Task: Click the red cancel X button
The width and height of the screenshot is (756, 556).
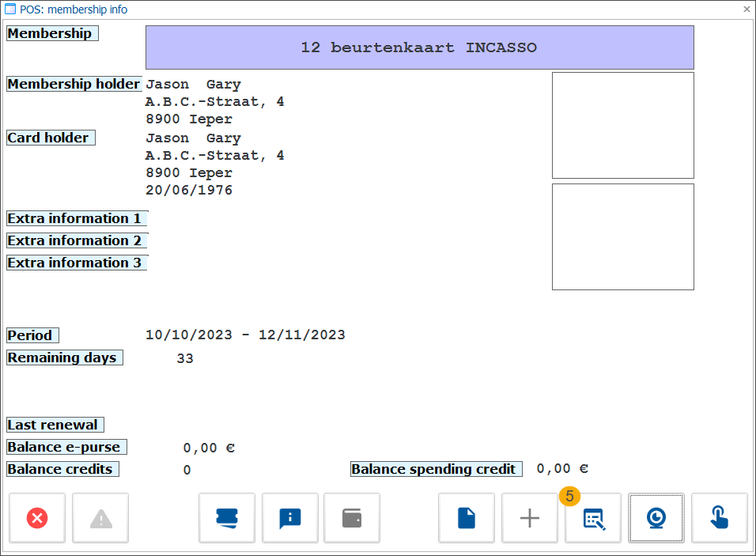Action: coord(37,518)
